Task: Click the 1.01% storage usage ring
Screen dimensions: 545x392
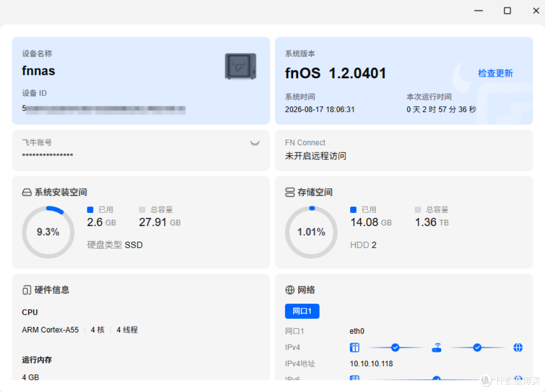Action: pyautogui.click(x=311, y=232)
